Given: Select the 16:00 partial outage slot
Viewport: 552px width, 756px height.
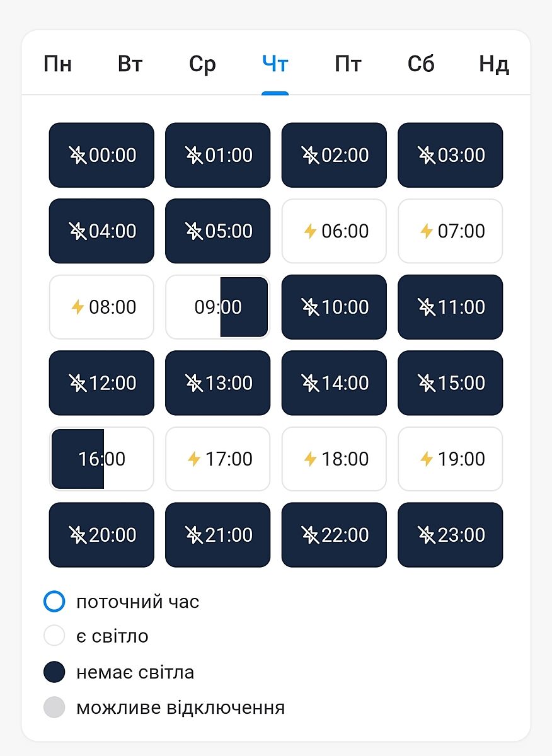Looking at the screenshot, I should [101, 459].
